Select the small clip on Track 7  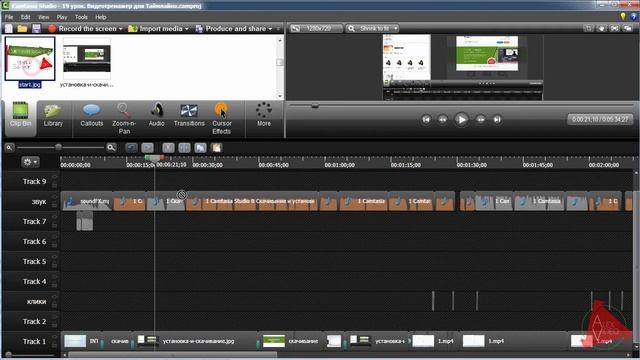84,221
